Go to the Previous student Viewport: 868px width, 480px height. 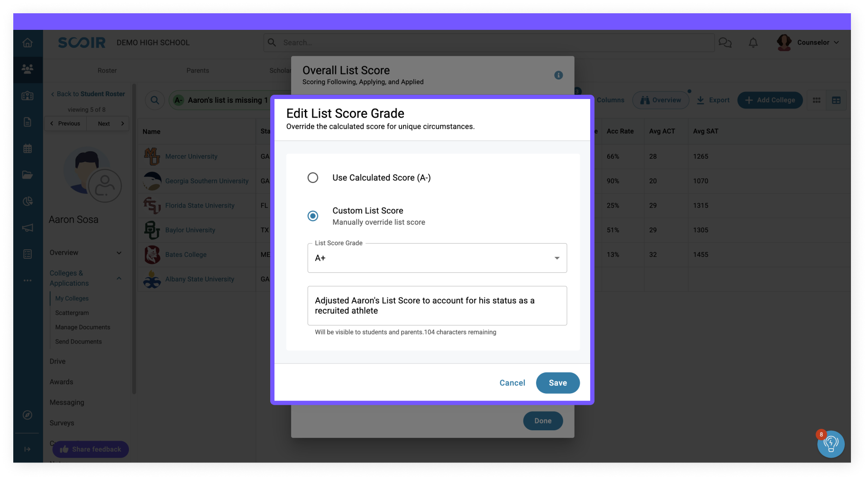pos(65,124)
